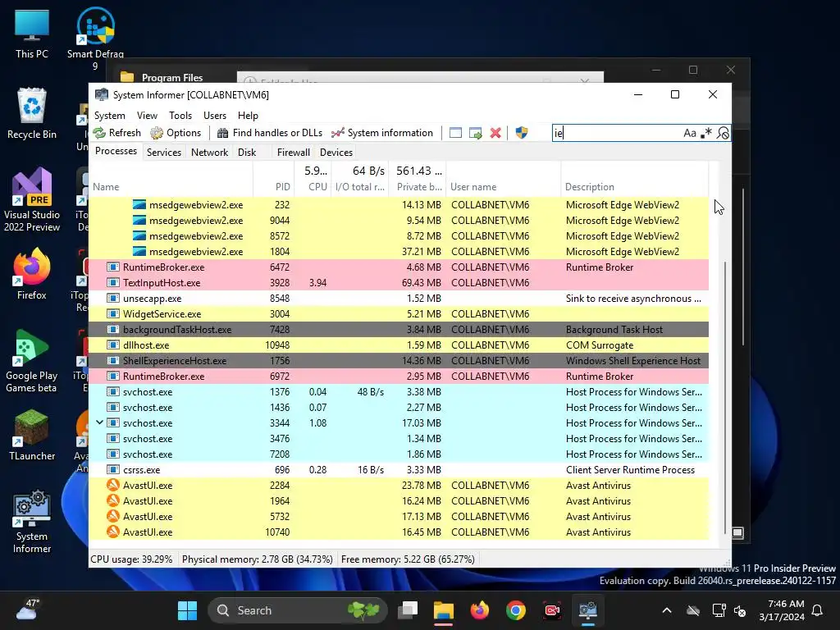
Task: Sort by the Name column header
Action: [x=171, y=187]
